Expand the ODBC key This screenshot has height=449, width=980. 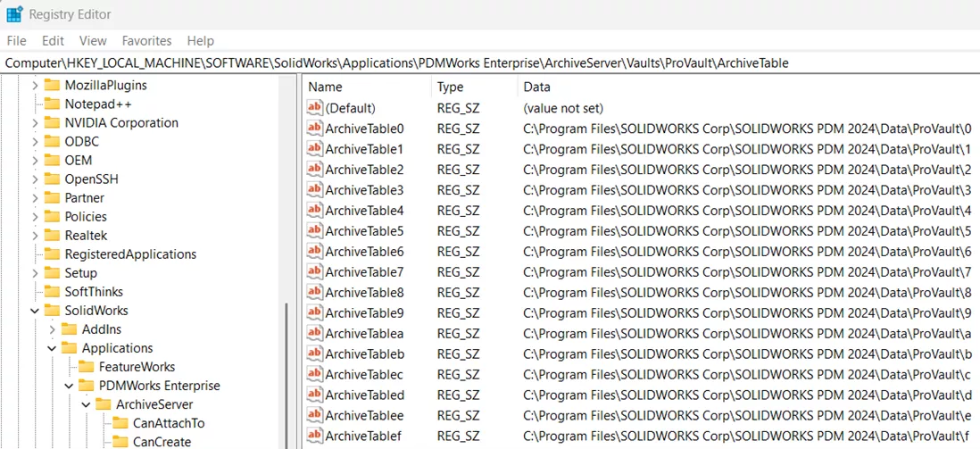point(35,141)
